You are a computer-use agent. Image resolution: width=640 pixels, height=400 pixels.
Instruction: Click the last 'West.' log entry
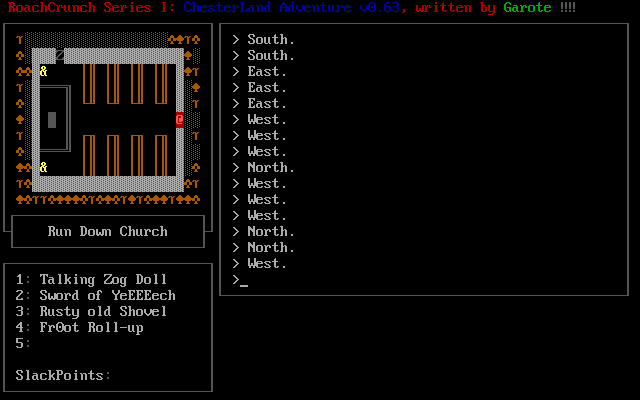(267, 263)
